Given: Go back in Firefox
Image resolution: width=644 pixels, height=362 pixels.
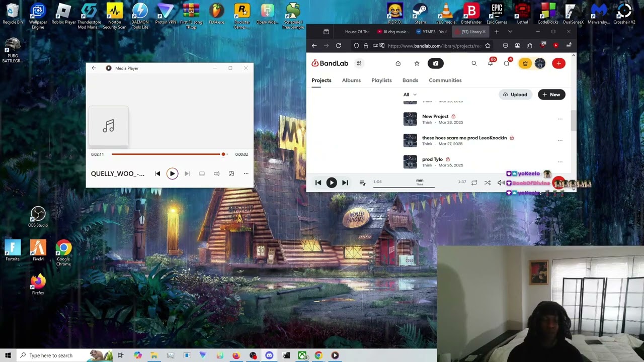Looking at the screenshot, I should [314, 46].
